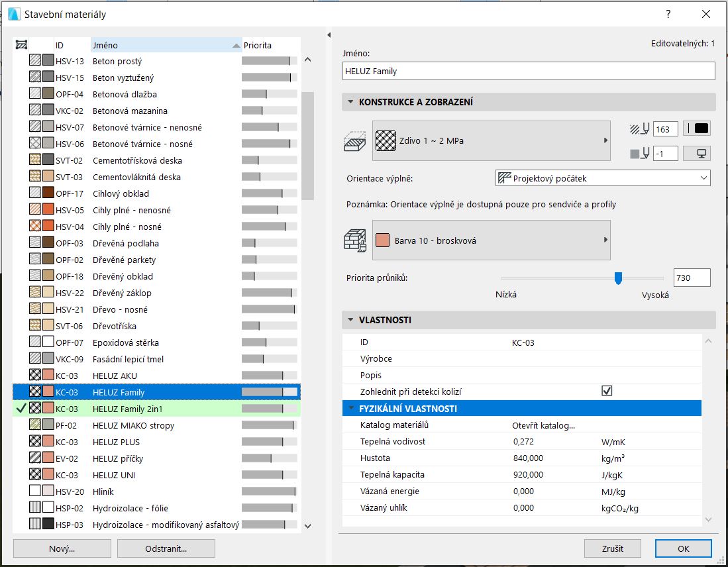Click the checkmark beside HELUZ Family 2in1
Viewport: 728px width, 567px height.
coord(21,409)
